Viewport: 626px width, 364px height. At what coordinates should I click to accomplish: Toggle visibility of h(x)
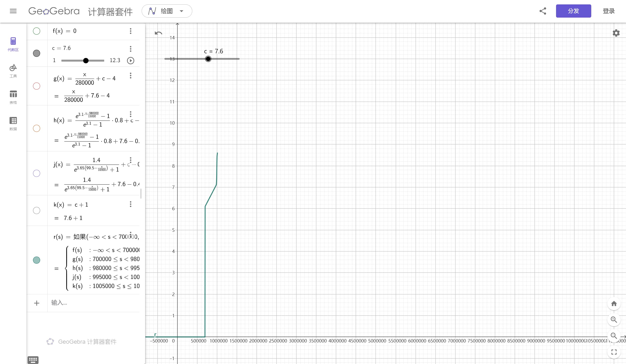(36, 128)
